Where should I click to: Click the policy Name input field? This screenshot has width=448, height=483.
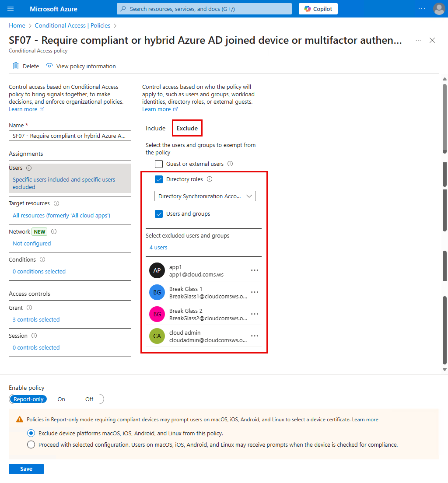[x=70, y=136]
